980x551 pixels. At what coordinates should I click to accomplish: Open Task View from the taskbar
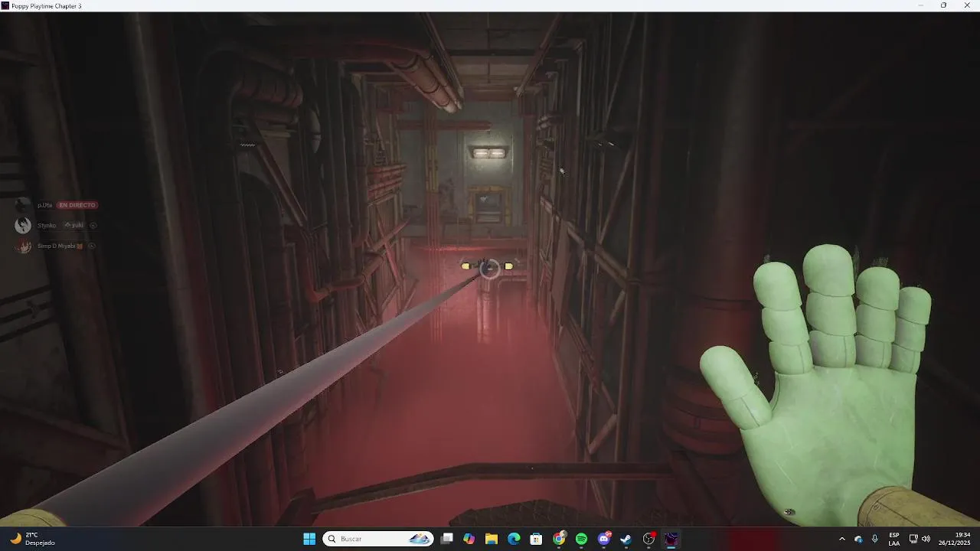[x=447, y=539]
